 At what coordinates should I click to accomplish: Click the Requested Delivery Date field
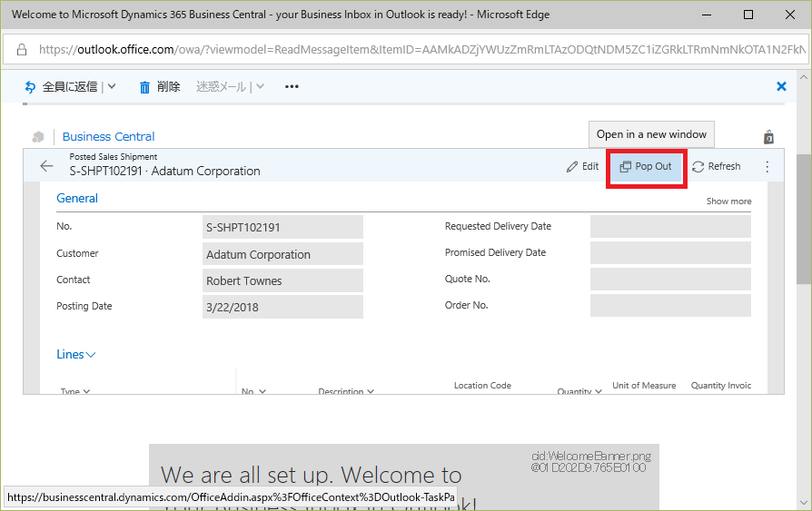[x=670, y=226]
